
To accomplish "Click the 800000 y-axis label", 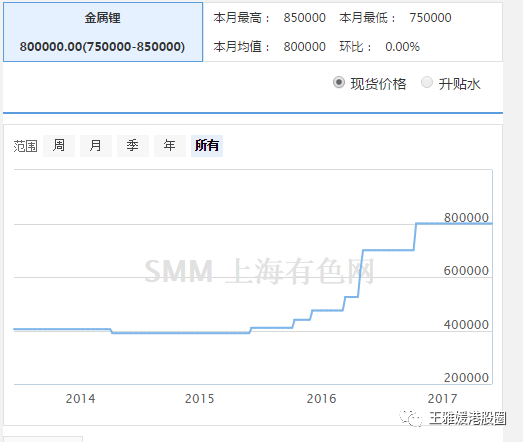I will [466, 218].
